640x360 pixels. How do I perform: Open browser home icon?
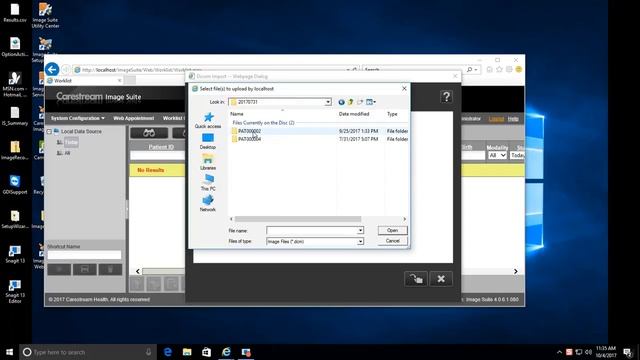coord(489,69)
